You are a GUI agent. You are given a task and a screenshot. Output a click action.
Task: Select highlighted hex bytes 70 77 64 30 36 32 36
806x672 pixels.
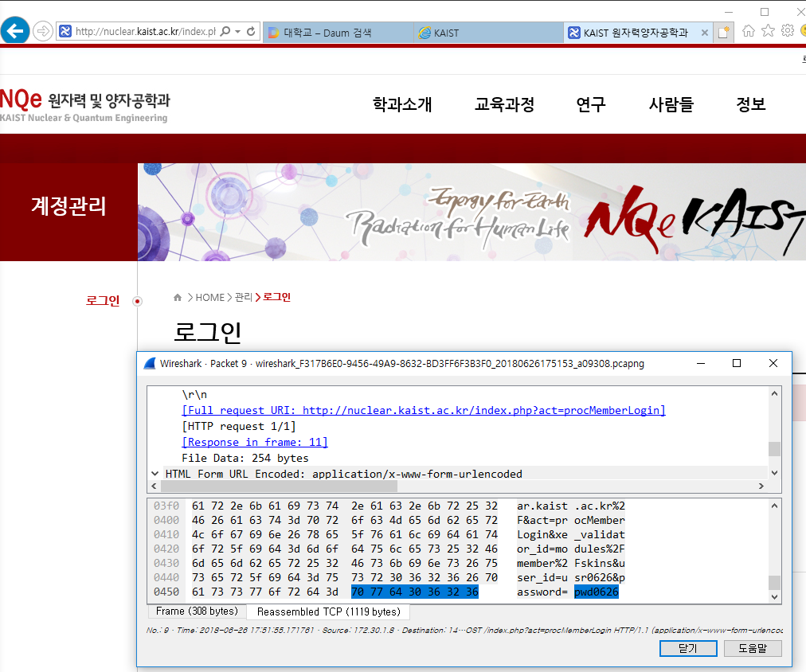(415, 592)
